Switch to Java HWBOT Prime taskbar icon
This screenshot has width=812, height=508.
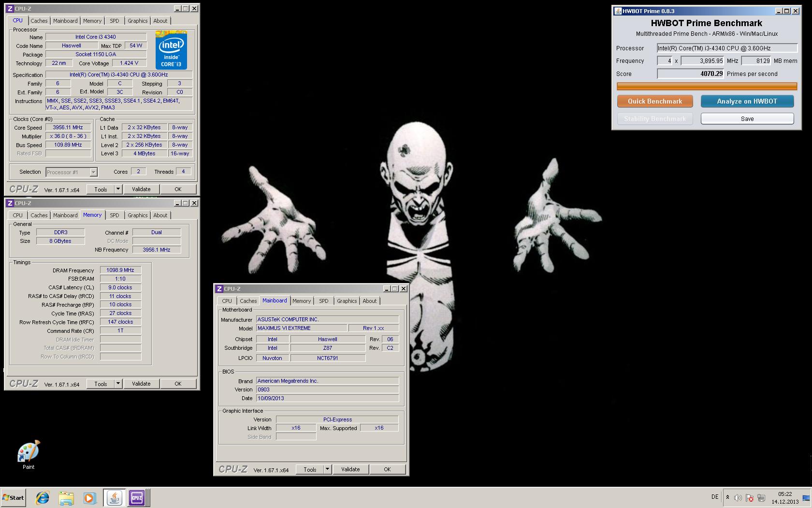coord(115,497)
